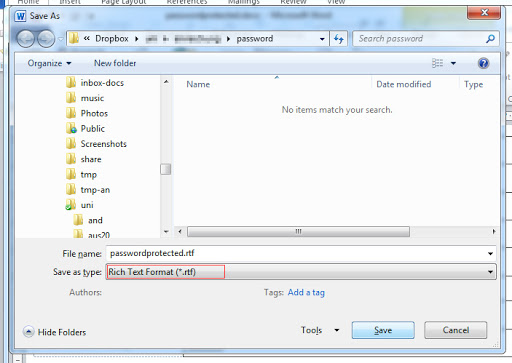Click the Hide Folders arrow icon
Screen dimensions: 512x363
pyautogui.click(x=29, y=332)
